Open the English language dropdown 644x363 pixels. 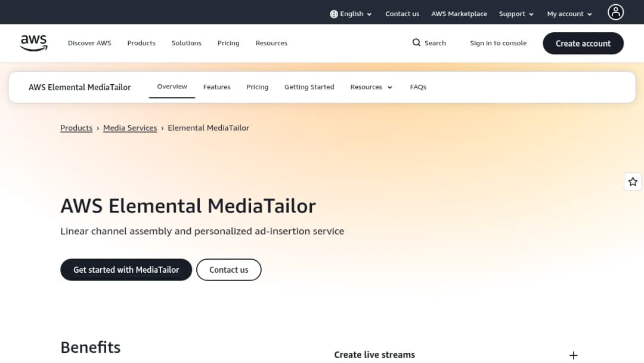coord(351,14)
